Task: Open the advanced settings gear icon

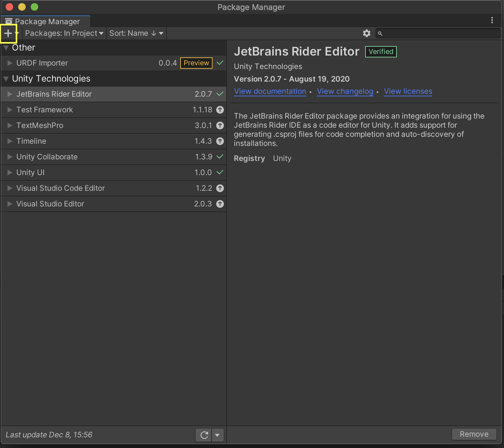Action: (x=367, y=33)
